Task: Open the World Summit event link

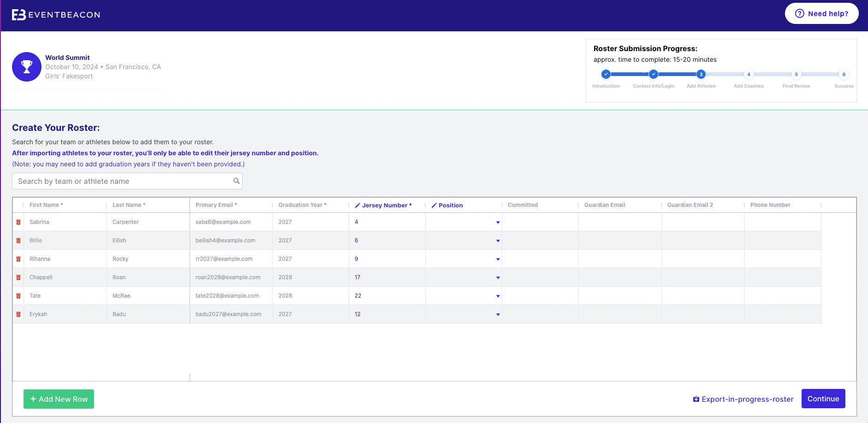Action: point(67,58)
